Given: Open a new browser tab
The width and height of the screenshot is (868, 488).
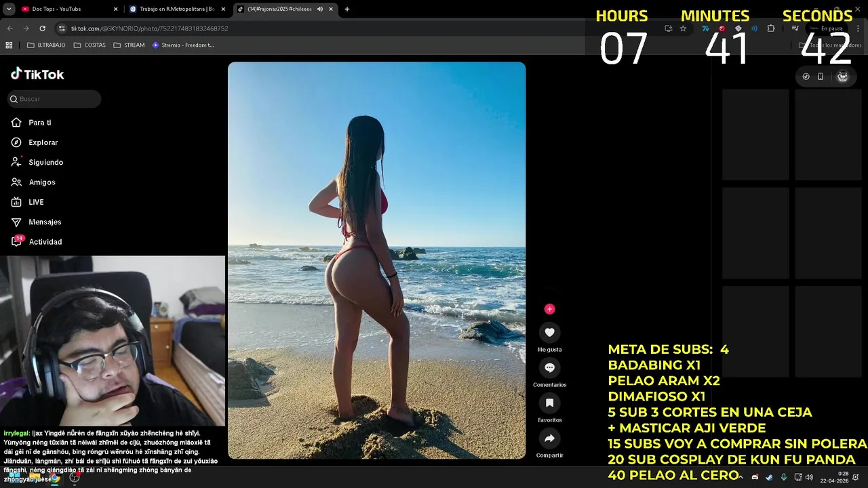Looking at the screenshot, I should click(x=347, y=9).
